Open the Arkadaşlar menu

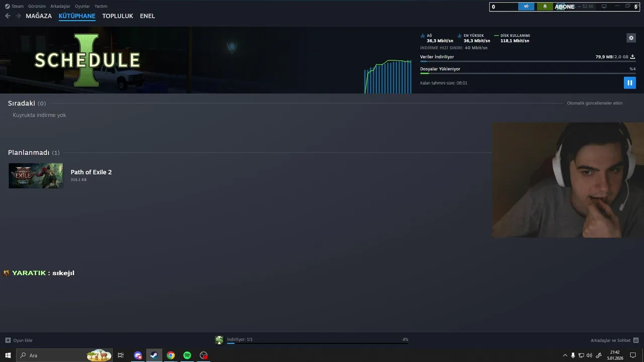(60, 6)
